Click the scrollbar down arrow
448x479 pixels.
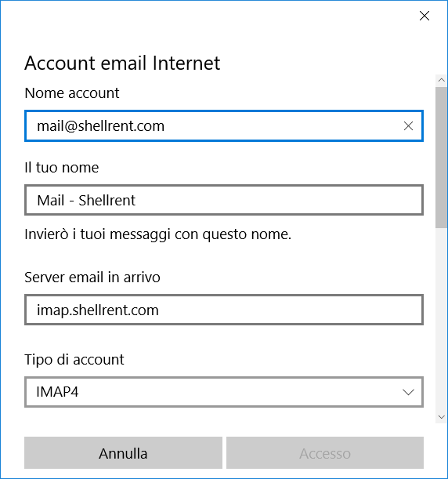(x=441, y=417)
